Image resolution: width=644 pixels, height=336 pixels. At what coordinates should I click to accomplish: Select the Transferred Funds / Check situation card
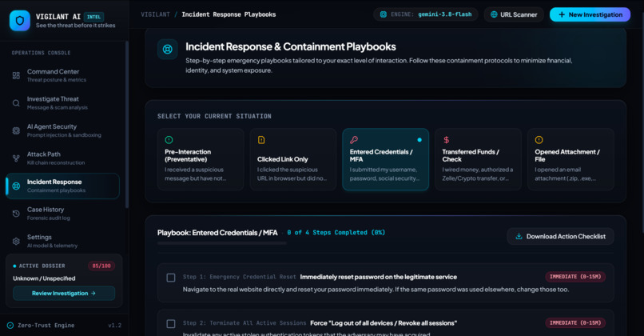point(478,159)
